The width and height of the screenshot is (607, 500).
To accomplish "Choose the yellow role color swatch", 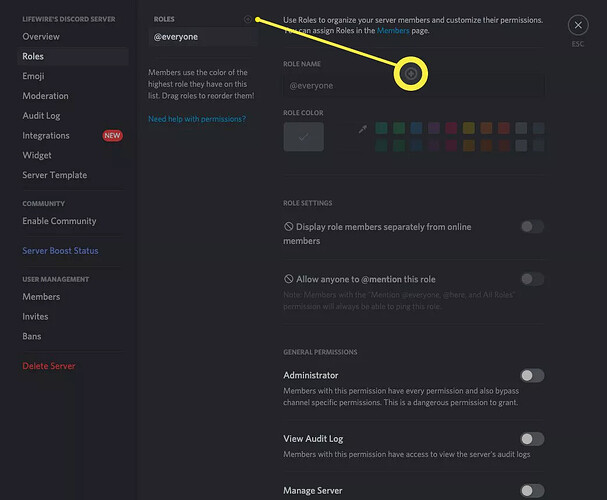I will point(468,128).
